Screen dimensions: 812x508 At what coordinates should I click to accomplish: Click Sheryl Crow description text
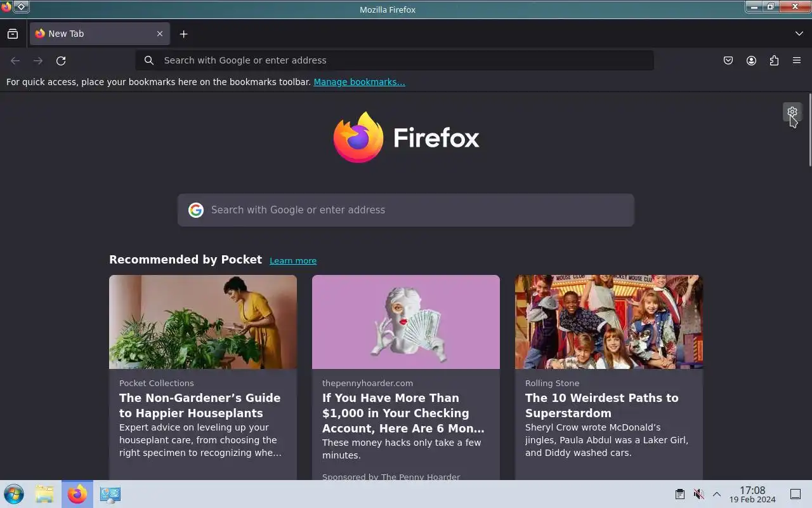[x=607, y=440]
